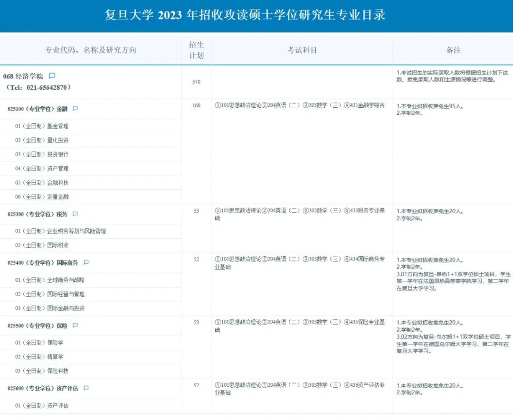Open the note icon beside 025300 税务

75,214
